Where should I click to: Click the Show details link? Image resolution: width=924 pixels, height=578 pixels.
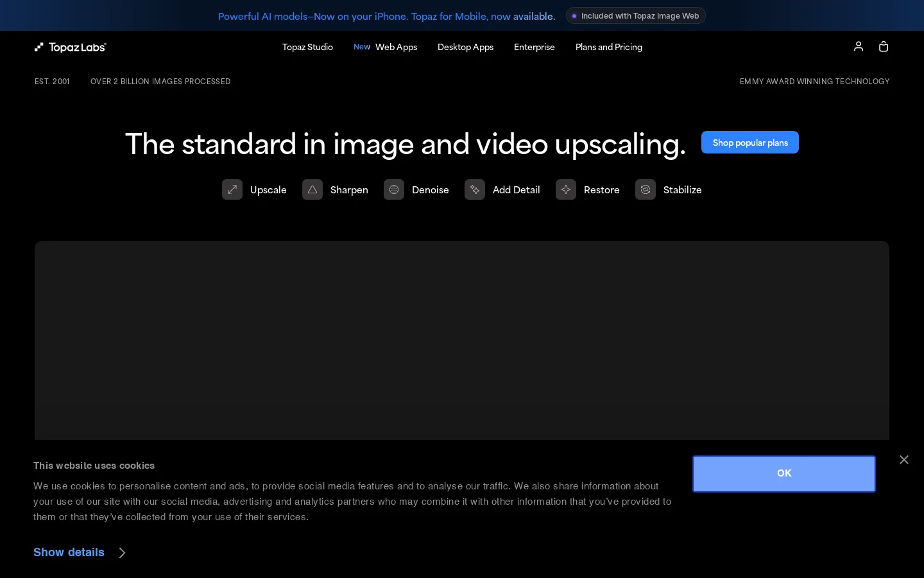tap(69, 552)
